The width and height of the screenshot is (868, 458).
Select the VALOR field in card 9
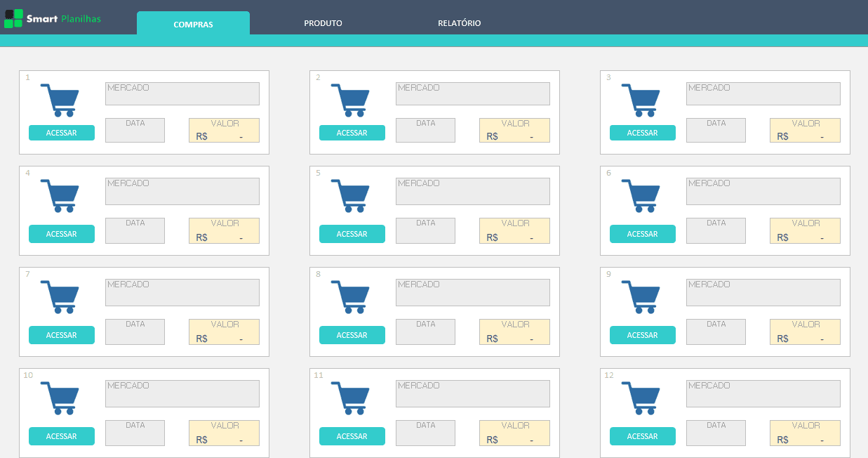[805, 332]
